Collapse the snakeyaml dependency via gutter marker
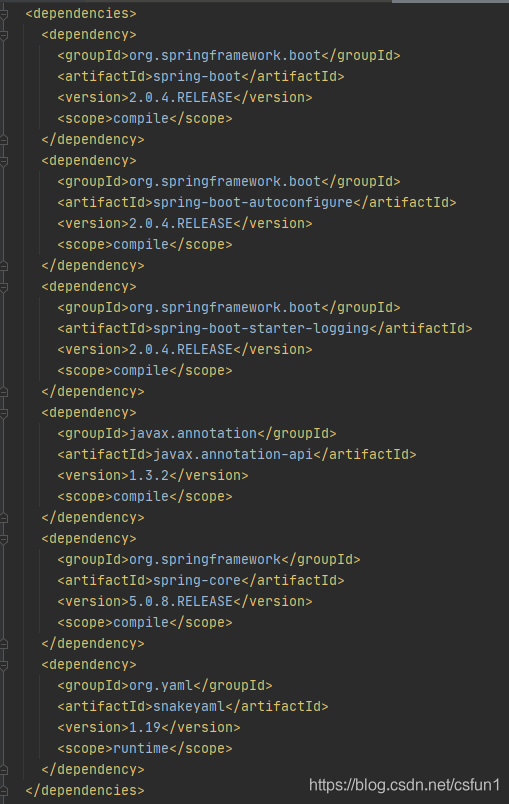509x804 pixels. [4, 665]
